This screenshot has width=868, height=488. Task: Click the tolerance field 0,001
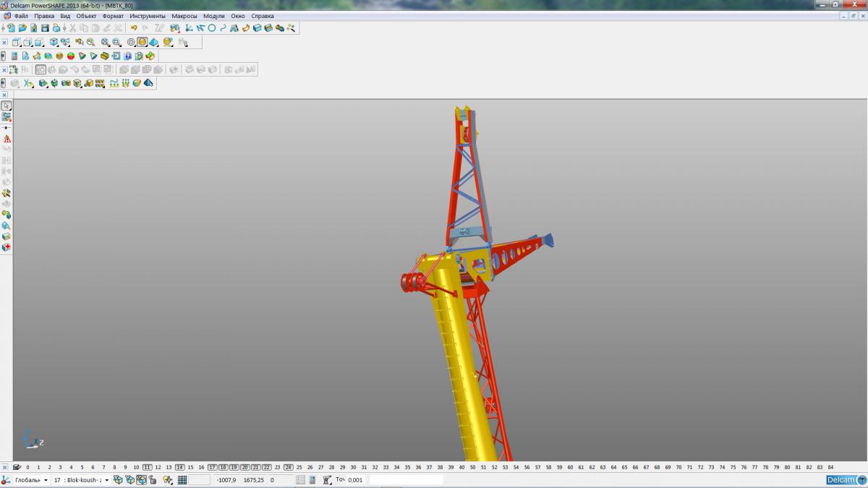click(355, 480)
